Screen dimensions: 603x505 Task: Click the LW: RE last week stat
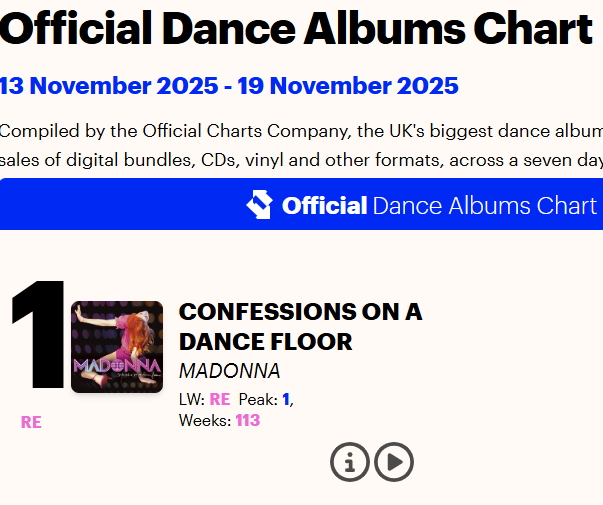pyautogui.click(x=204, y=399)
